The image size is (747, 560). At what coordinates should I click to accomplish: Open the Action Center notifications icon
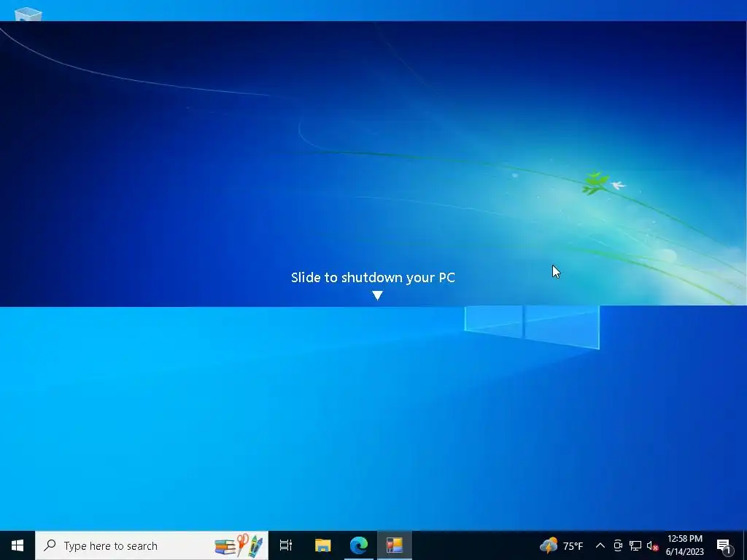click(723, 545)
